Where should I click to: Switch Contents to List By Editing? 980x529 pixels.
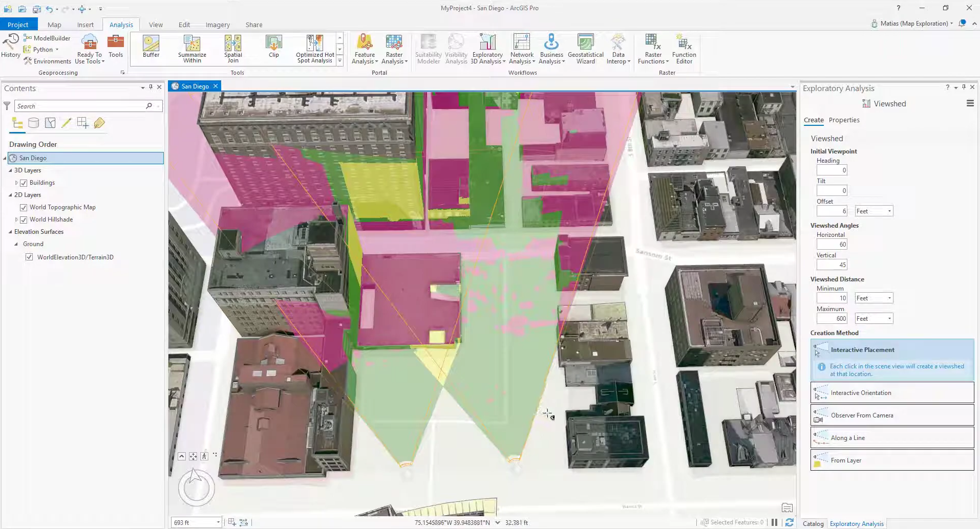66,123
